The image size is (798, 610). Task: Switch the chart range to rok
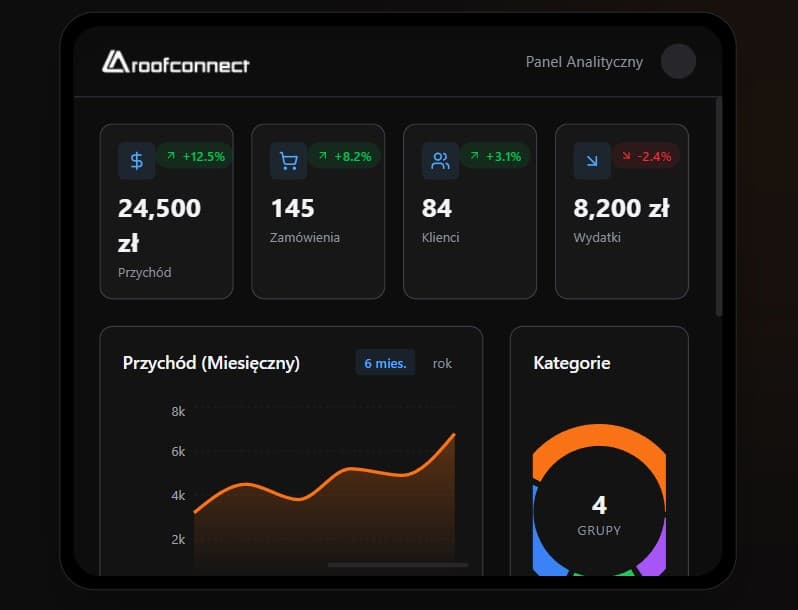point(442,363)
